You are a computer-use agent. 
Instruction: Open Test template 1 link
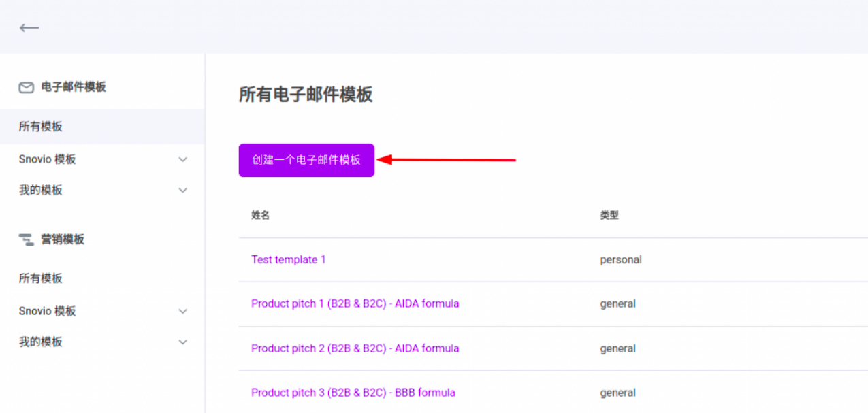tap(289, 259)
